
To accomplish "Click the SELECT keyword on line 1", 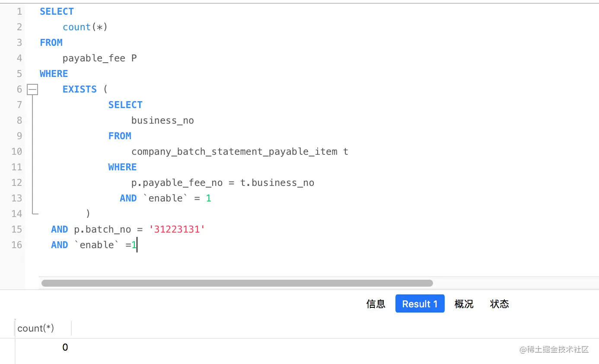I will point(57,11).
